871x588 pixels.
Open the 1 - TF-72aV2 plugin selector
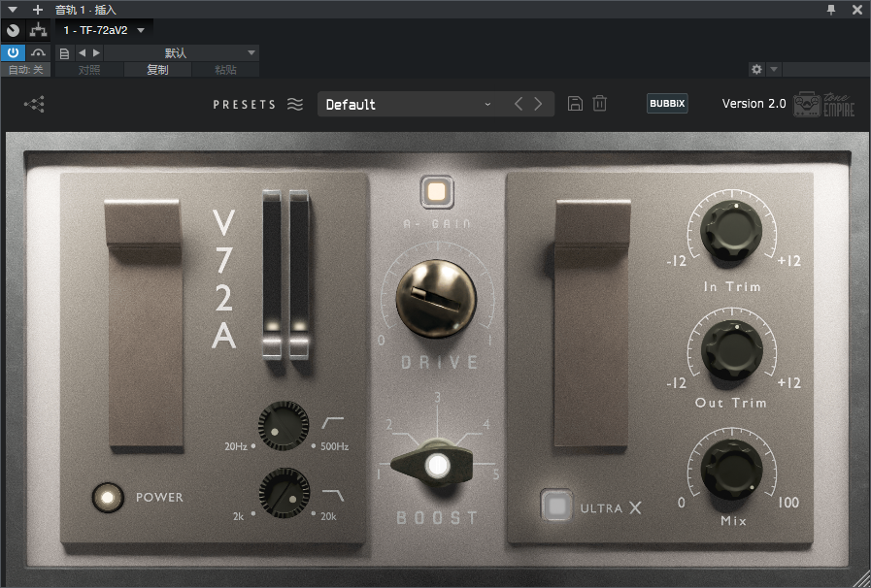coord(104,30)
